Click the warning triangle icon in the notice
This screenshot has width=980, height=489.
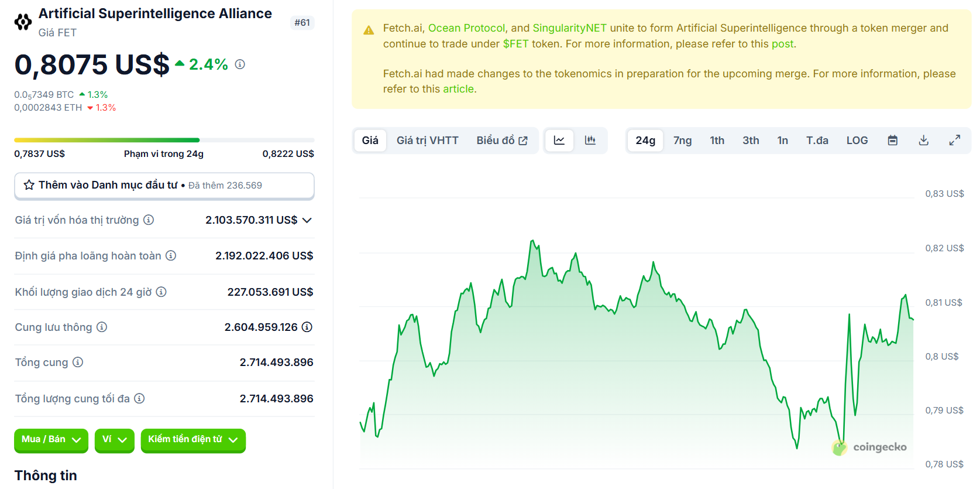pos(369,30)
